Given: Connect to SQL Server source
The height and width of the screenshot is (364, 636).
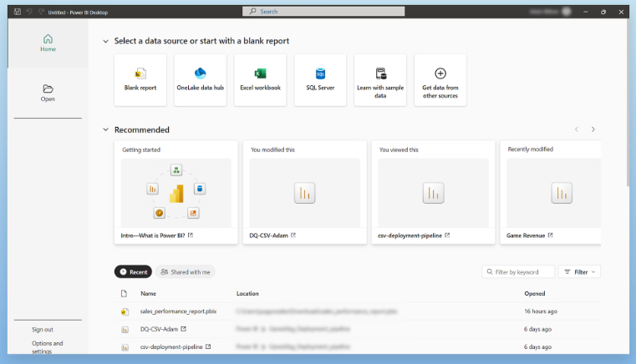Looking at the screenshot, I should pos(320,80).
